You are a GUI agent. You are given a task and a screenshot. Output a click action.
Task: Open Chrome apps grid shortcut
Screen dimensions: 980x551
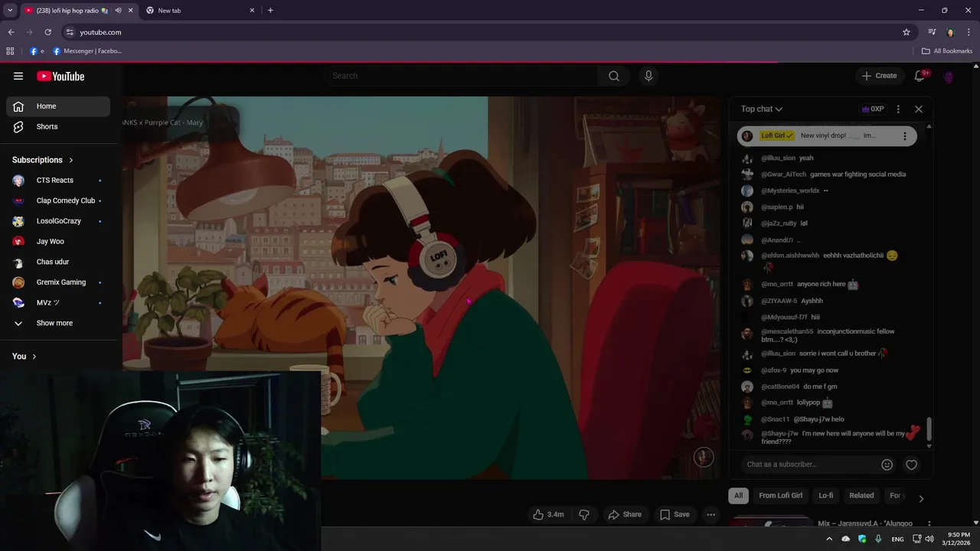(10, 51)
